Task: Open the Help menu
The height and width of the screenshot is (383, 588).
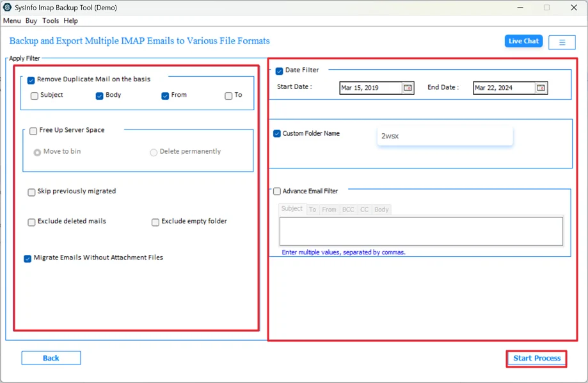Action: click(70, 20)
